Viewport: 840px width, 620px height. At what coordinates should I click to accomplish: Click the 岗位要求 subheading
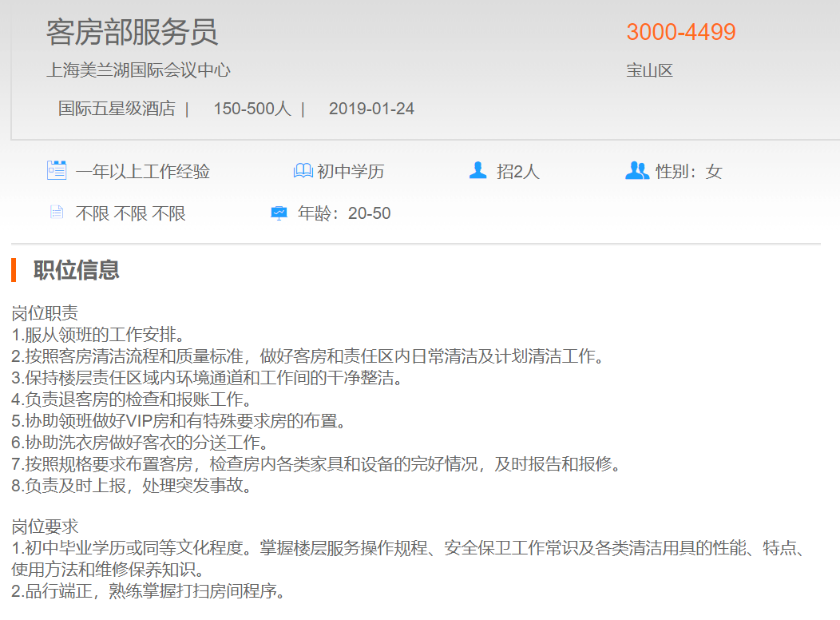45,527
